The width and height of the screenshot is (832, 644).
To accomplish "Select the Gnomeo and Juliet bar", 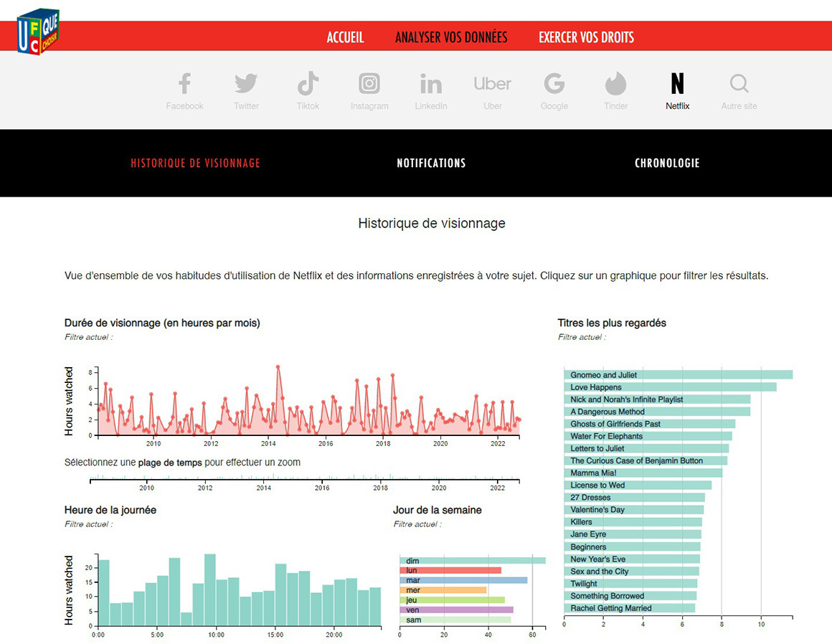I will (678, 374).
